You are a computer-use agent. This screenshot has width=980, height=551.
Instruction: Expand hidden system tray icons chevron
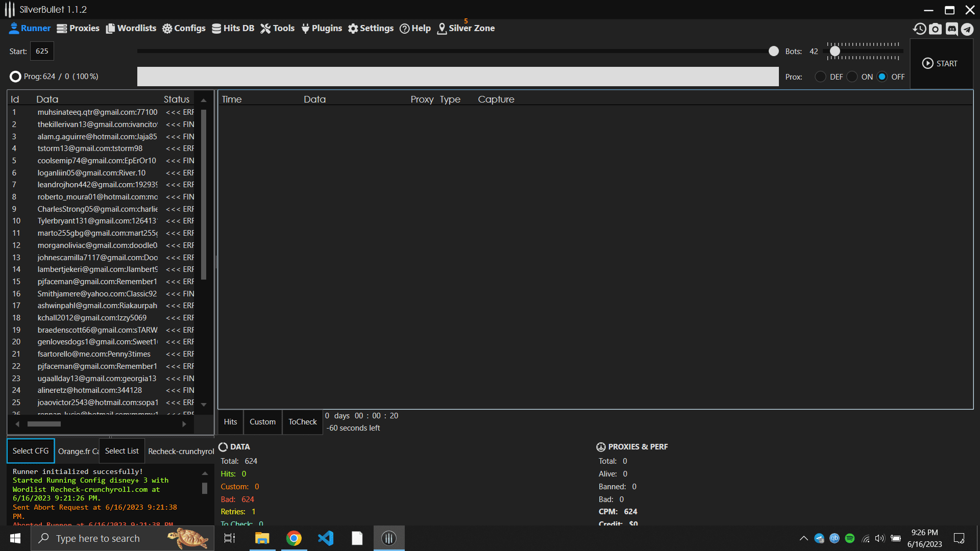pos(803,538)
